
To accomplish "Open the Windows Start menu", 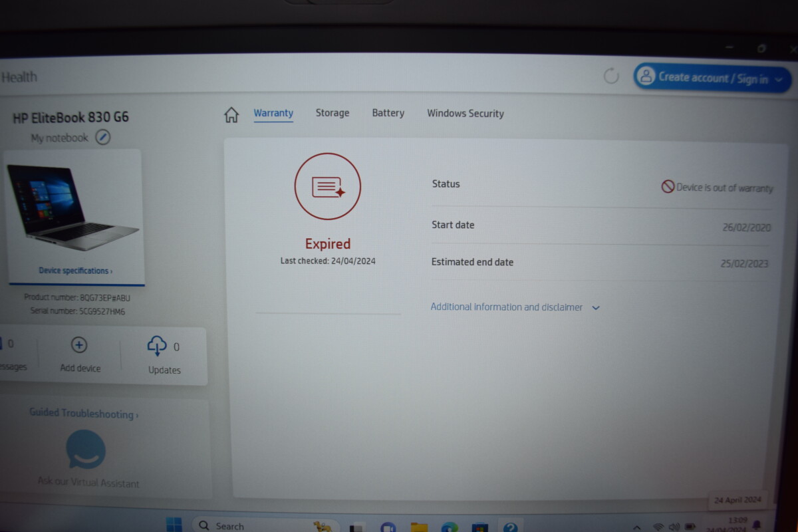I will point(174,525).
